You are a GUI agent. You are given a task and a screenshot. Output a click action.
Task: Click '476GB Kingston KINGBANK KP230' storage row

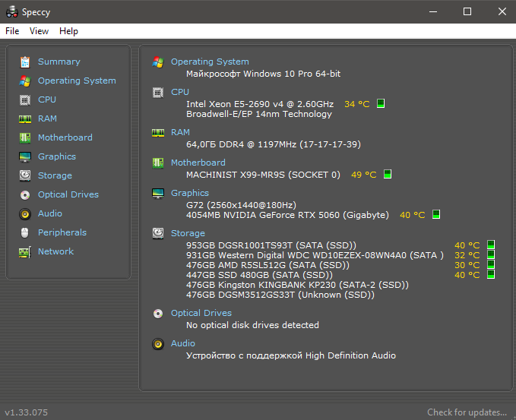[x=297, y=285]
